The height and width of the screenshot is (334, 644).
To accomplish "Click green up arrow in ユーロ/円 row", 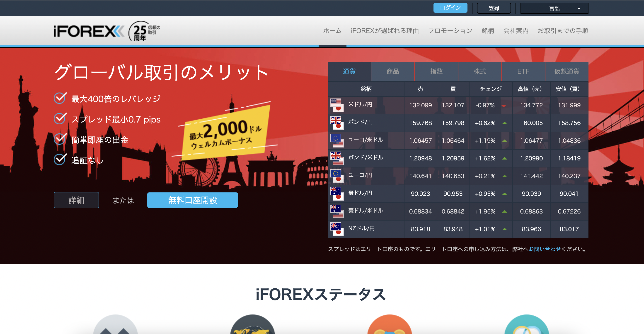I will [504, 176].
